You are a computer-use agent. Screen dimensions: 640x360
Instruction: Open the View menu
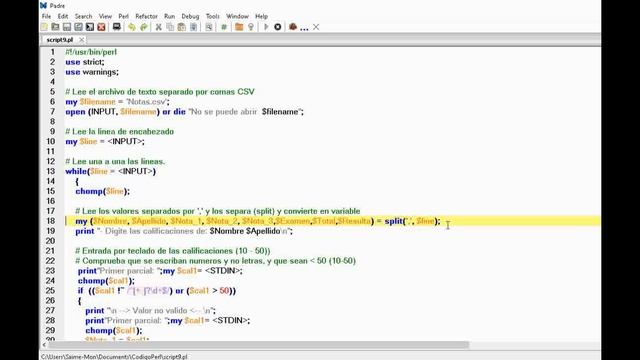[105, 16]
